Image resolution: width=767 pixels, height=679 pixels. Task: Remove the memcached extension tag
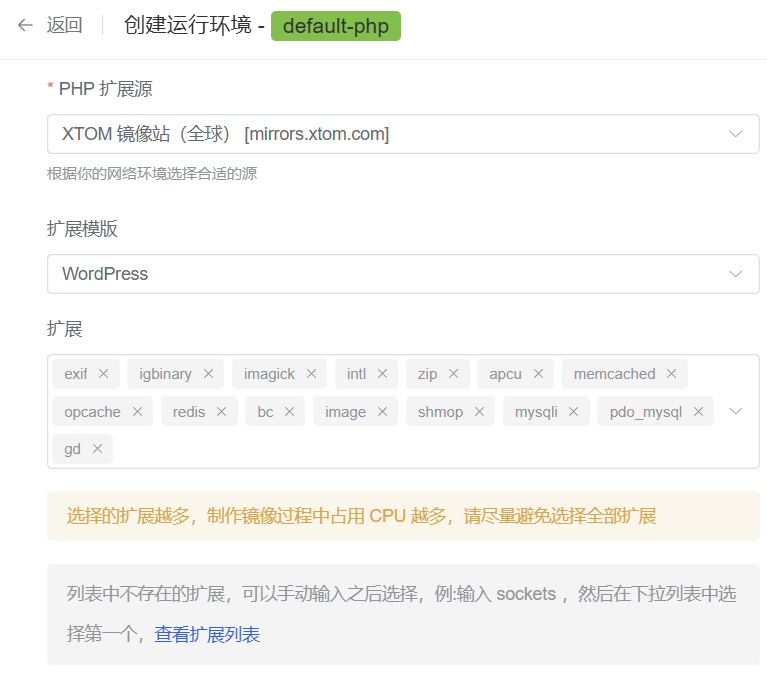(x=672, y=374)
